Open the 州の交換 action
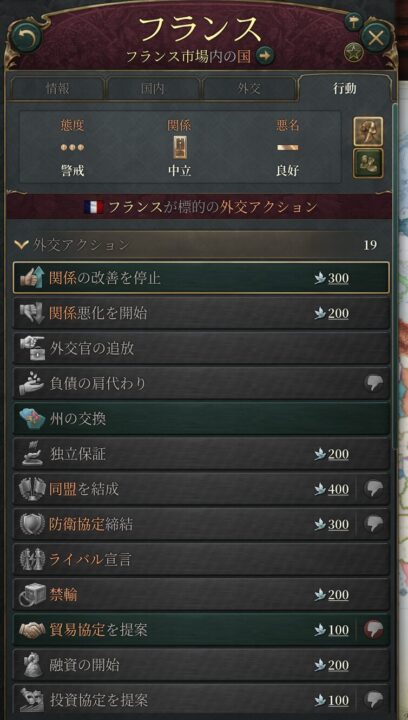Screen dimensions: 408x720 click(x=201, y=419)
